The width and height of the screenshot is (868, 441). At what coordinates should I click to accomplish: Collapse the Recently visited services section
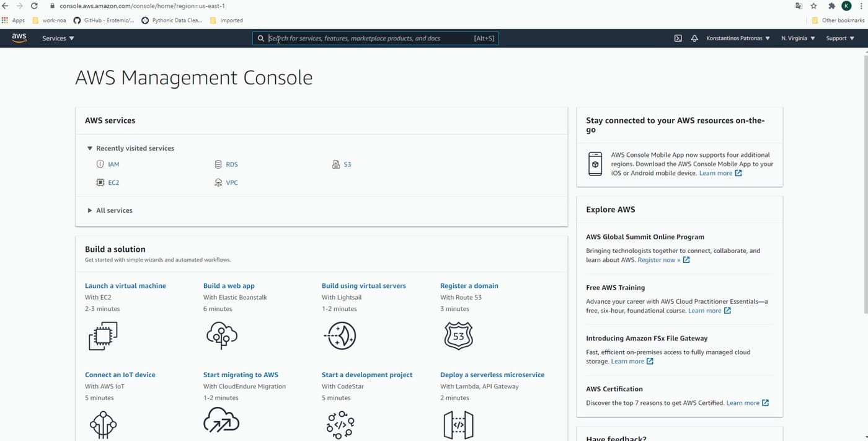(131, 148)
